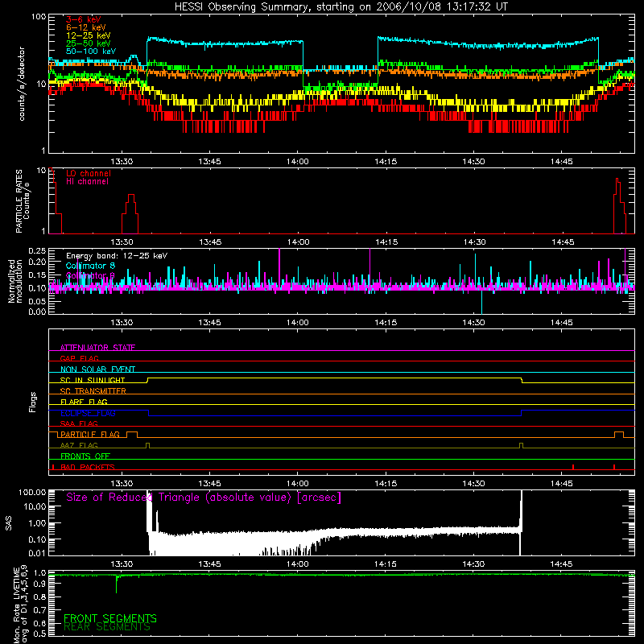The image size is (644, 644).
Task: Click the FRONTS OFF flag label
Action: (x=85, y=456)
